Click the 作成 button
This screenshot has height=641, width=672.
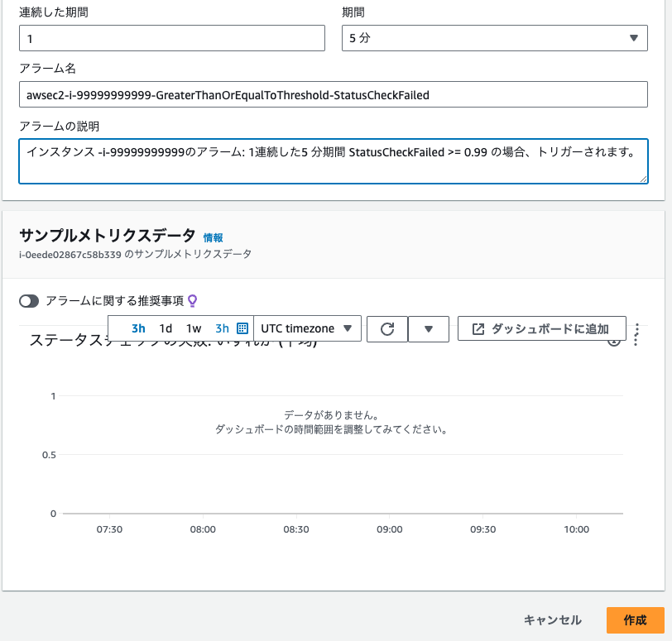tap(635, 619)
